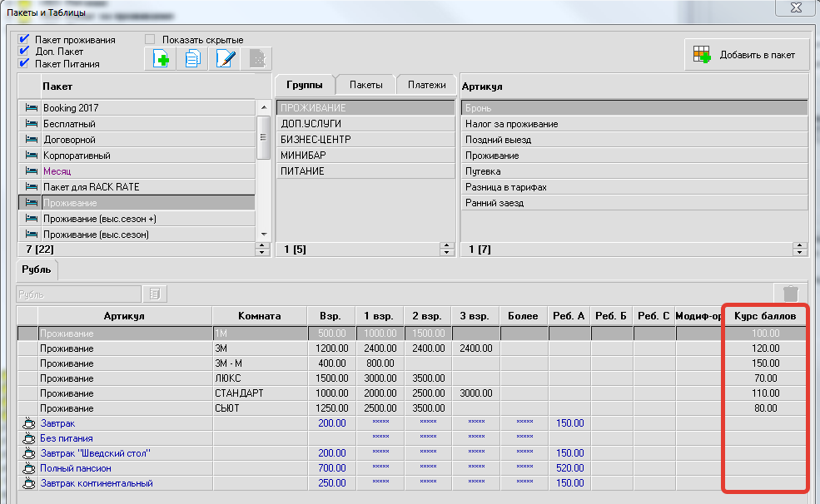Switch to the Пакеты tab
This screenshot has width=820, height=504.
point(365,85)
